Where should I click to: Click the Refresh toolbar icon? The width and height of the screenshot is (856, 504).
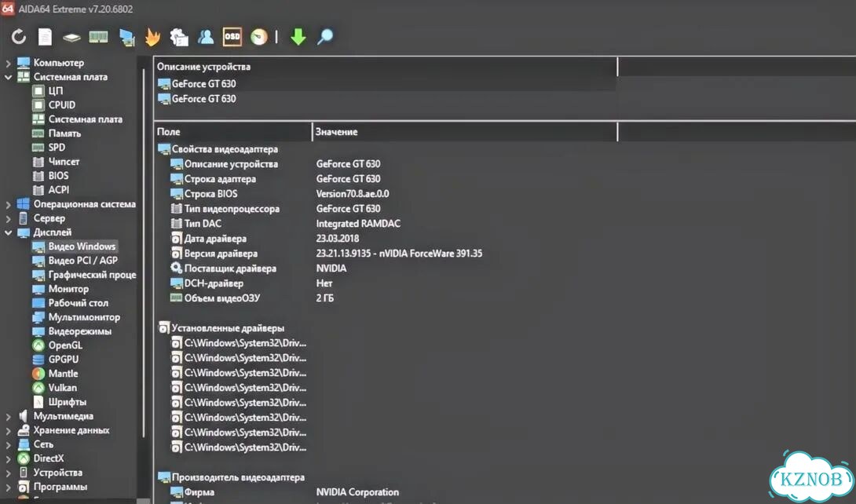tap(19, 37)
